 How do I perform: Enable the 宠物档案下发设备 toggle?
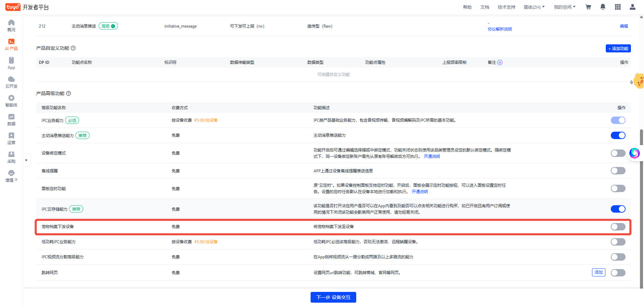click(x=618, y=227)
